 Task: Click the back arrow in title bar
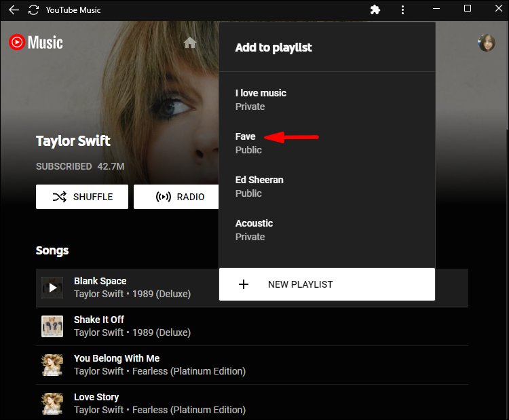coord(14,10)
